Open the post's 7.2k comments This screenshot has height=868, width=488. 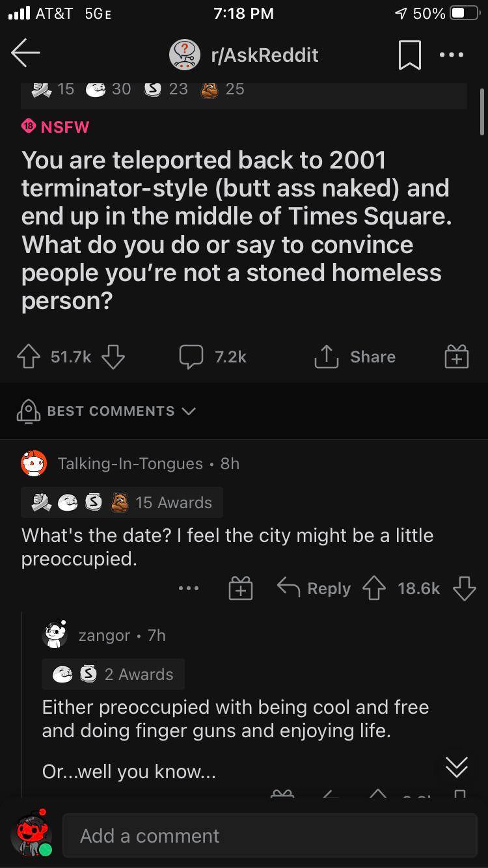(213, 357)
